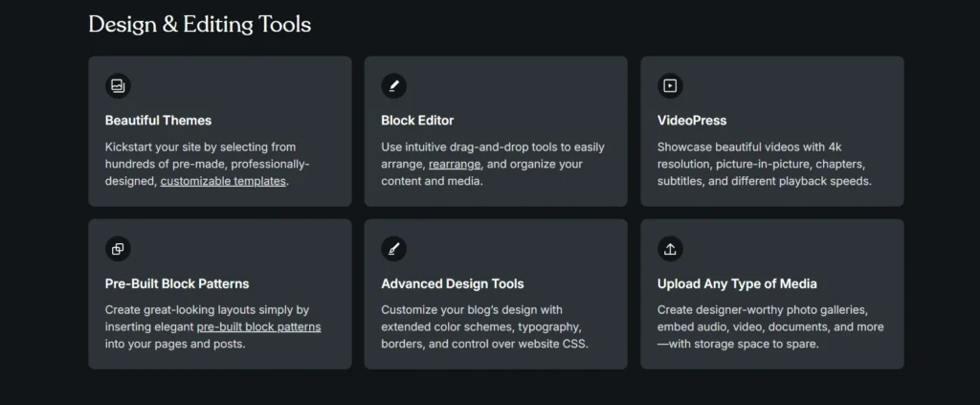
Task: Open the pre-built block patterns link
Action: click(x=258, y=326)
